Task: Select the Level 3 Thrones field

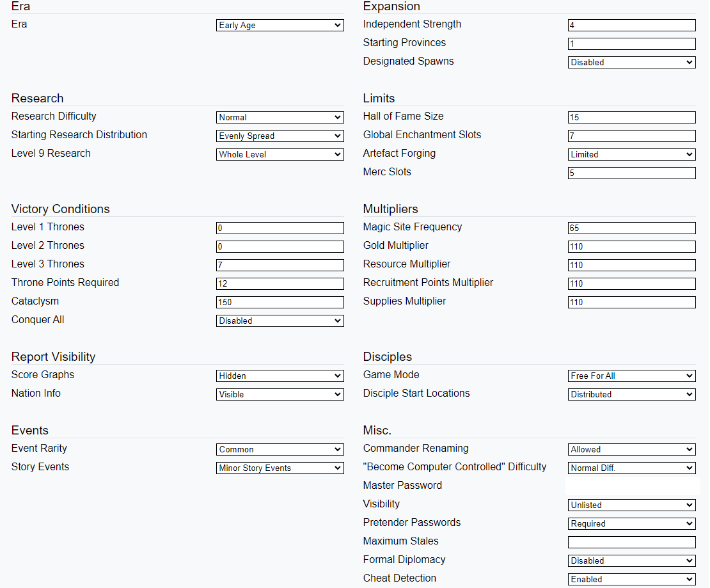Action: click(280, 265)
